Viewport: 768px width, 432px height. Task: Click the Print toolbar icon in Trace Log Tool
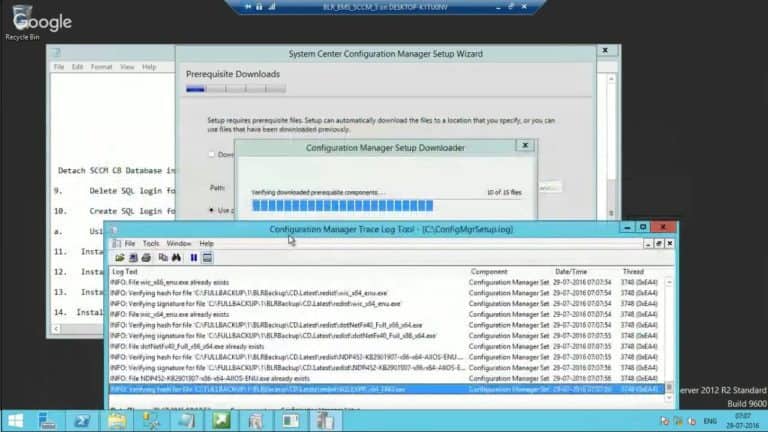146,258
